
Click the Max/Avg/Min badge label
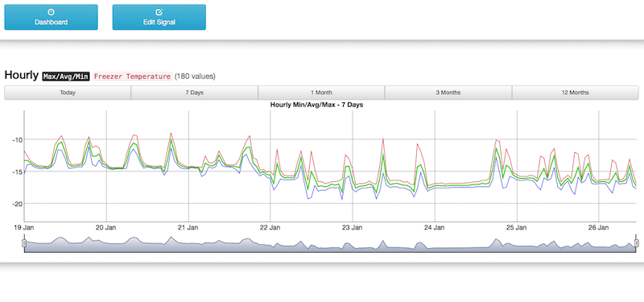pos(66,77)
